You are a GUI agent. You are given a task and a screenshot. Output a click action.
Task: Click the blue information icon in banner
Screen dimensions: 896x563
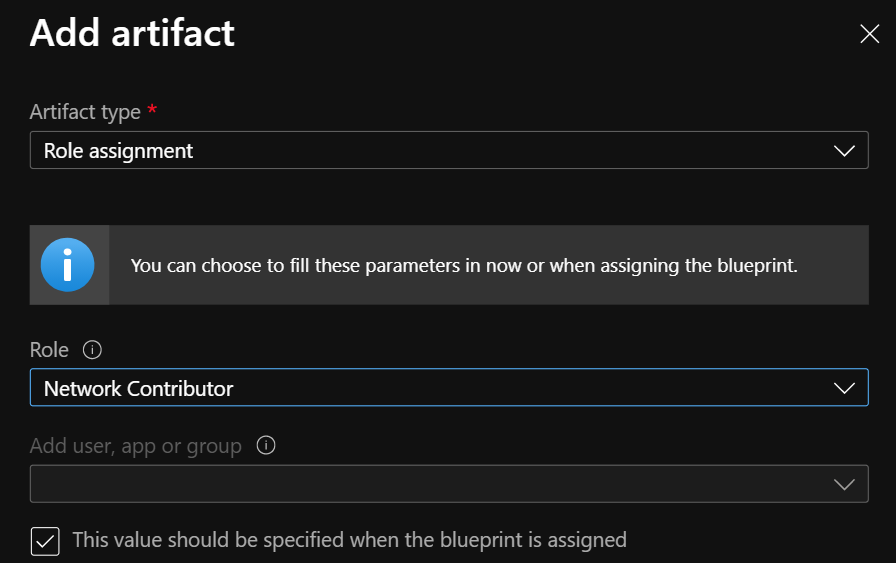68,265
